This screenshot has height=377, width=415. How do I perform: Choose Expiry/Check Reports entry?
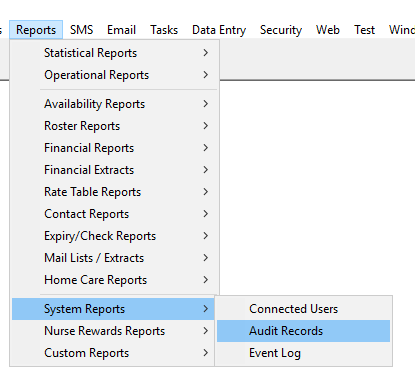(115, 236)
